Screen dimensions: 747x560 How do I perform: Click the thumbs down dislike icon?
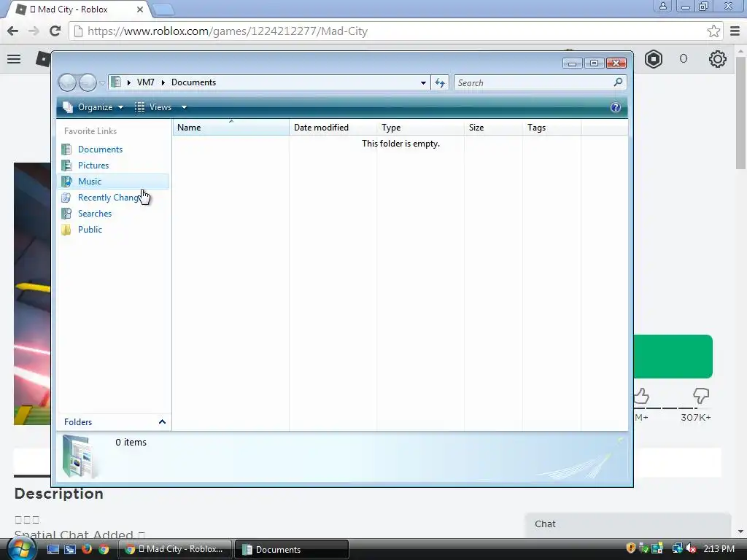coord(701,396)
